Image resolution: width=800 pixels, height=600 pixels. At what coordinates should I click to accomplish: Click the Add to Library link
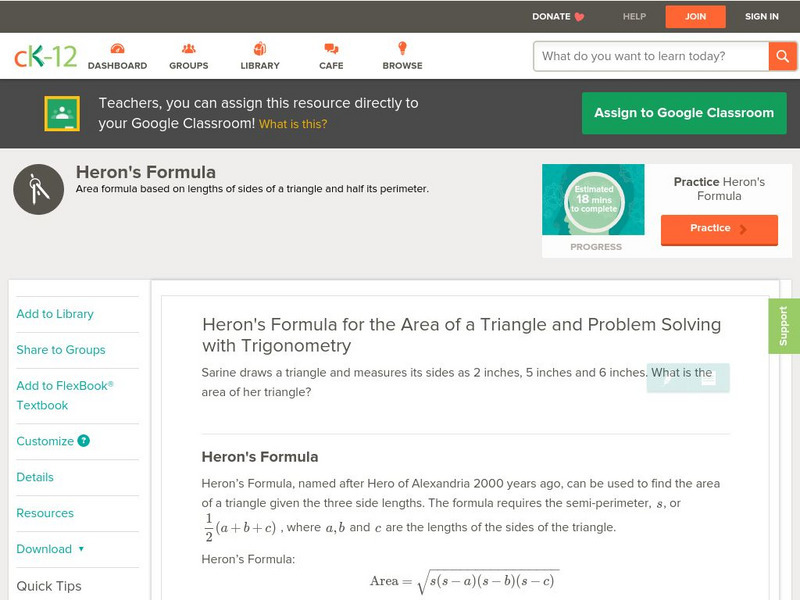point(55,314)
